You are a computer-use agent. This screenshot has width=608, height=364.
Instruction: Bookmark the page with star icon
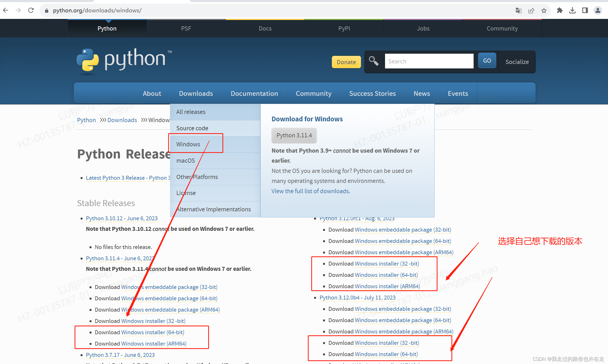point(544,11)
